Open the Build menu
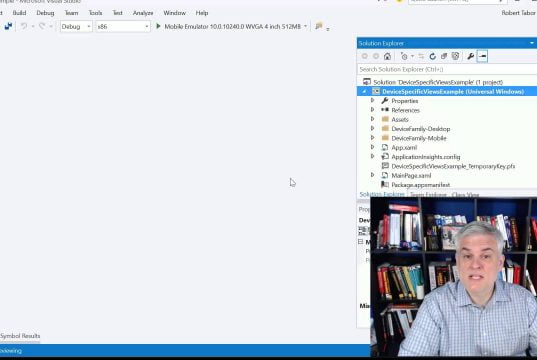Viewport: 537px width, 360px height. point(19,13)
